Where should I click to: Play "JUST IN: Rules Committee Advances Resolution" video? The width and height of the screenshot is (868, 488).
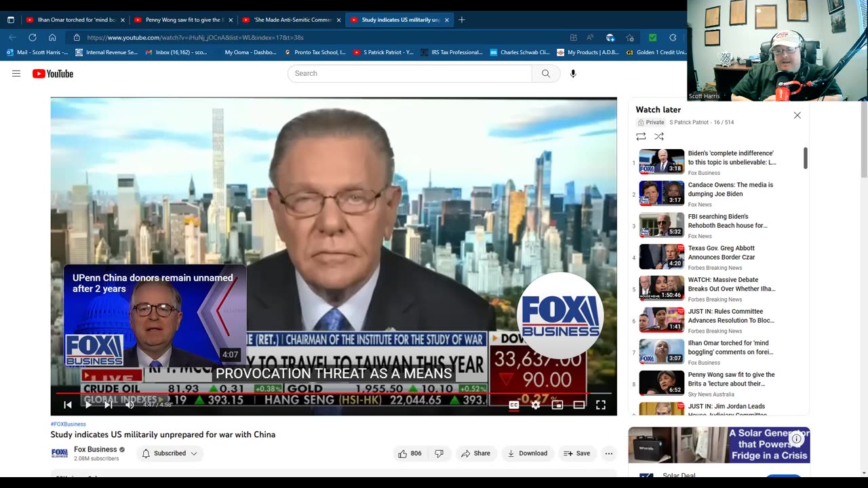pos(719,320)
